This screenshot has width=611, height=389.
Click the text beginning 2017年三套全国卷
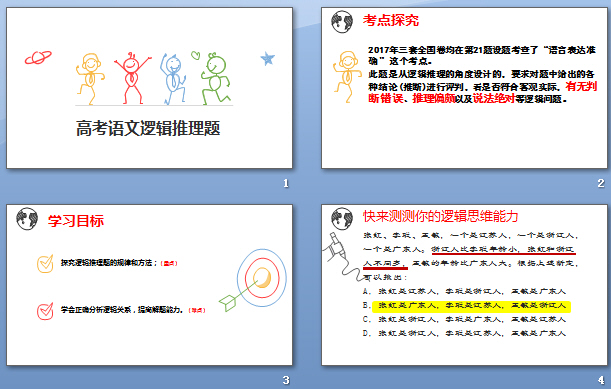pos(482,55)
